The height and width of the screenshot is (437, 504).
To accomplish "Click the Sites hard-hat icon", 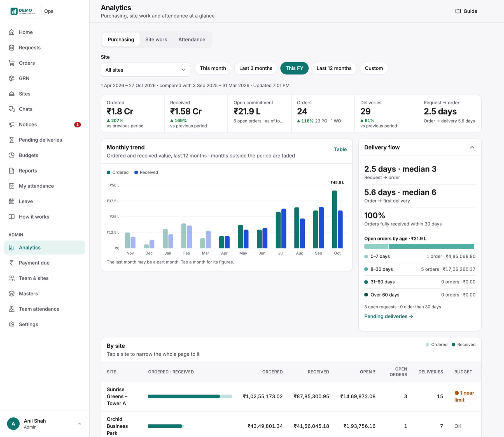I will (x=11, y=94).
